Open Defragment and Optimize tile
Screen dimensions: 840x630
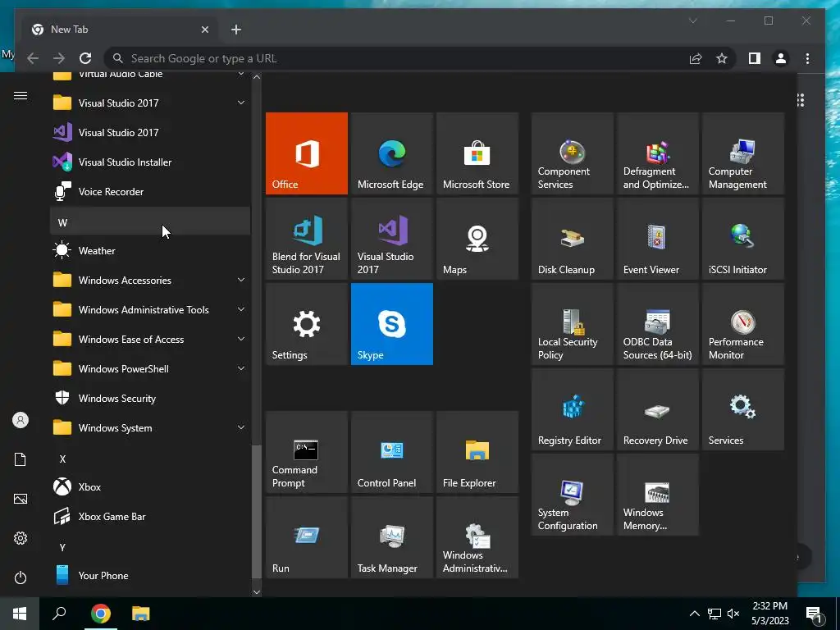coord(657,153)
